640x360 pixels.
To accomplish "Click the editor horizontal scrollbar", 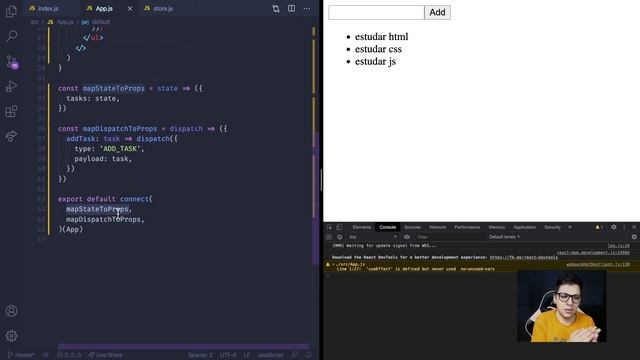I will pos(183,347).
